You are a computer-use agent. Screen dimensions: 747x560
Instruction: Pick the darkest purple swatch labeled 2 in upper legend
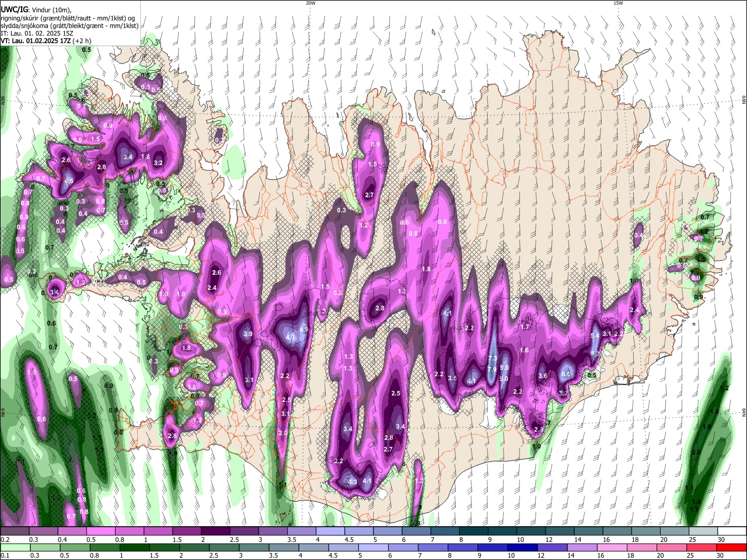click(x=215, y=531)
